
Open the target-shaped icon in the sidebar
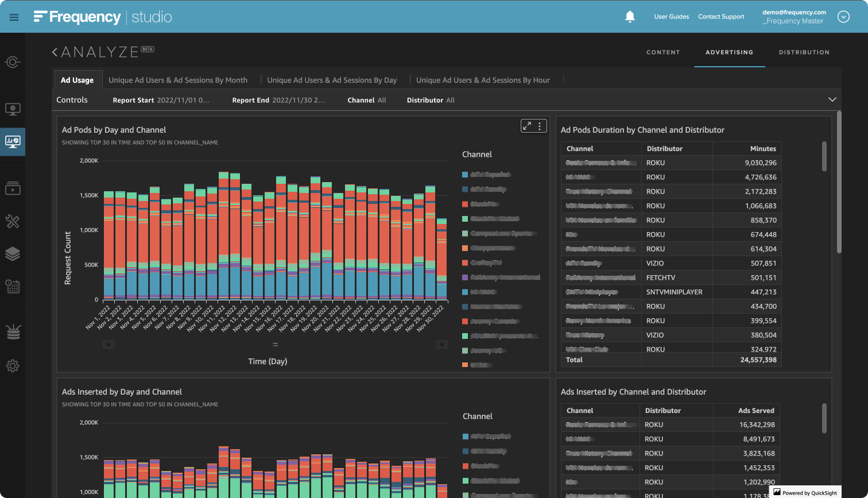(13, 62)
